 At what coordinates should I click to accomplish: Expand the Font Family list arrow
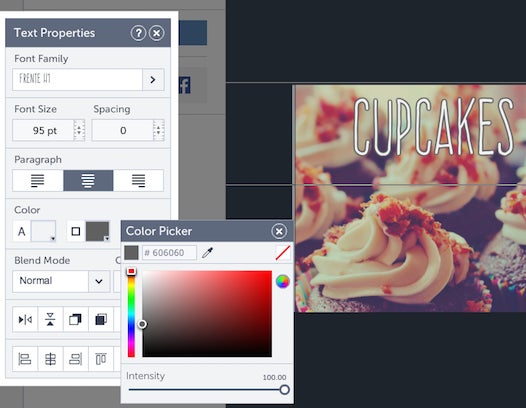click(153, 80)
